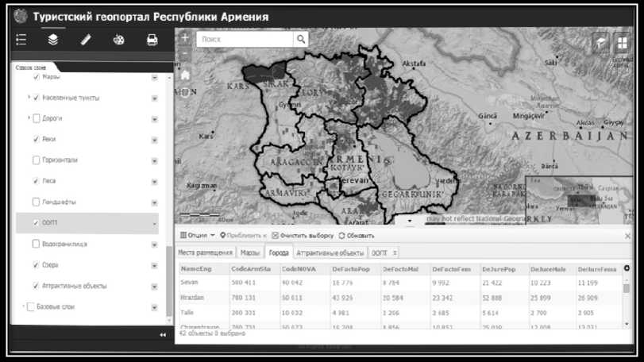644x362 pixels.
Task: Open the bookmarks icon at top right of map
Action: coord(601,42)
